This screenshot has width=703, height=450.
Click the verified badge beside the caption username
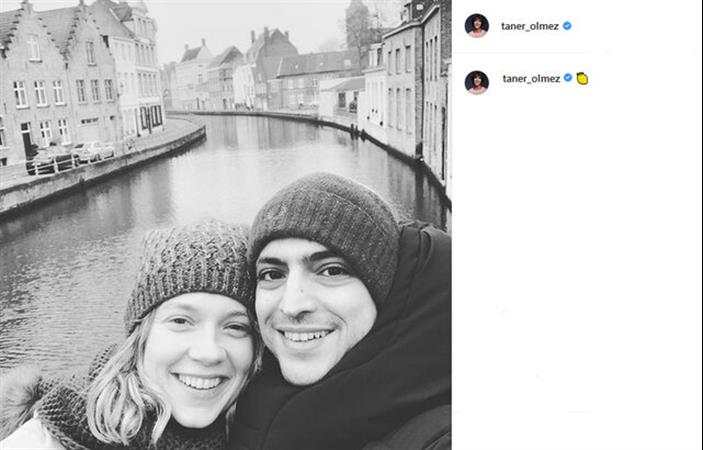[x=568, y=78]
